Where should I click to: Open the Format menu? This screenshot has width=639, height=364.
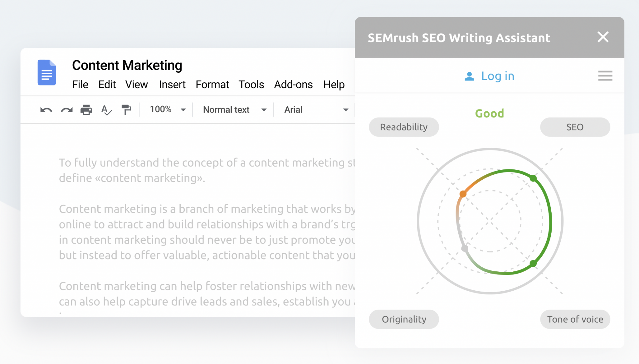pyautogui.click(x=212, y=85)
